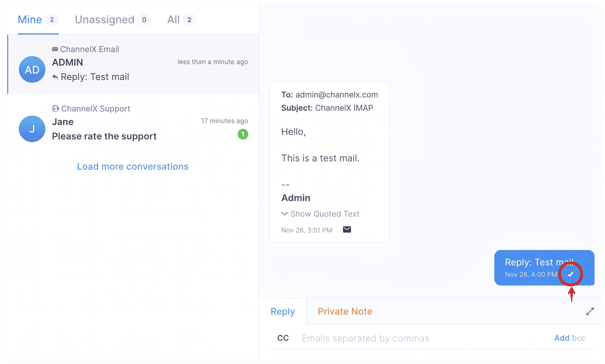This screenshot has width=605, height=364.
Task: Switch to the Mine conversations tab
Action: click(38, 20)
